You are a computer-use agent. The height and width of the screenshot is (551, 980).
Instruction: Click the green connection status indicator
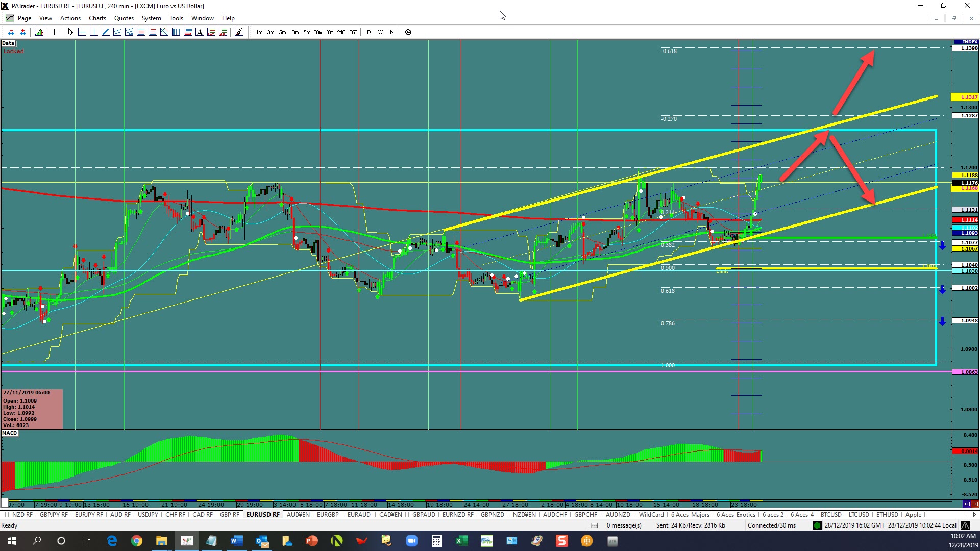tap(817, 525)
